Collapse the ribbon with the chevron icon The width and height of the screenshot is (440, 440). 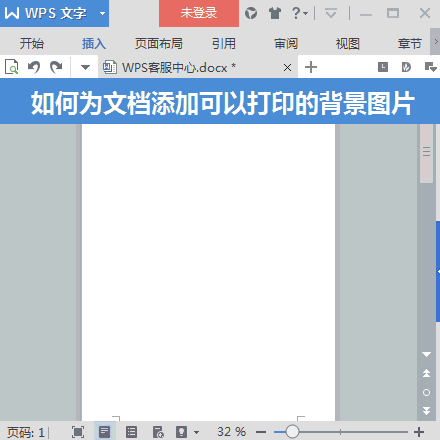click(331, 14)
